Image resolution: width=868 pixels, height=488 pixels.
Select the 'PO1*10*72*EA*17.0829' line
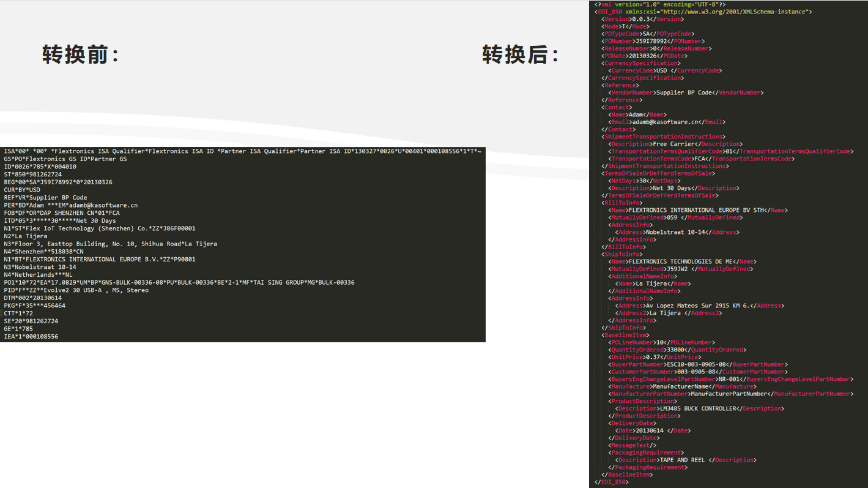click(179, 282)
